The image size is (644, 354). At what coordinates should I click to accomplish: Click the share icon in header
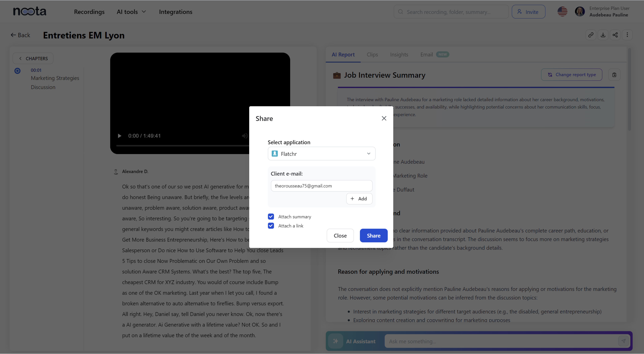click(x=615, y=35)
